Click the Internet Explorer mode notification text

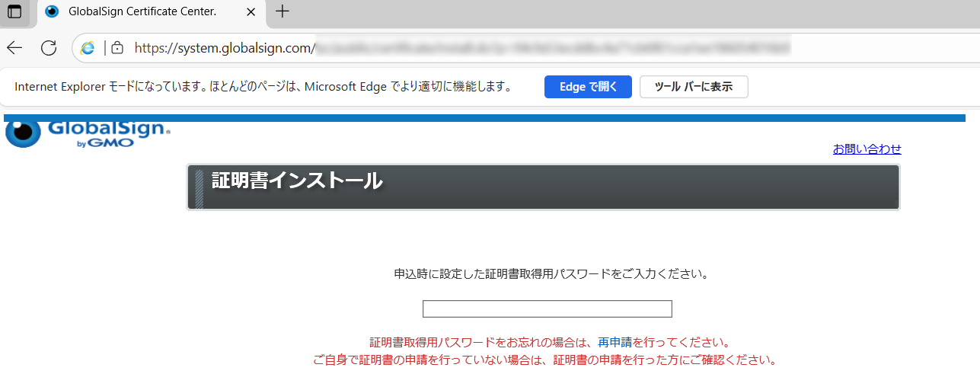(263, 87)
